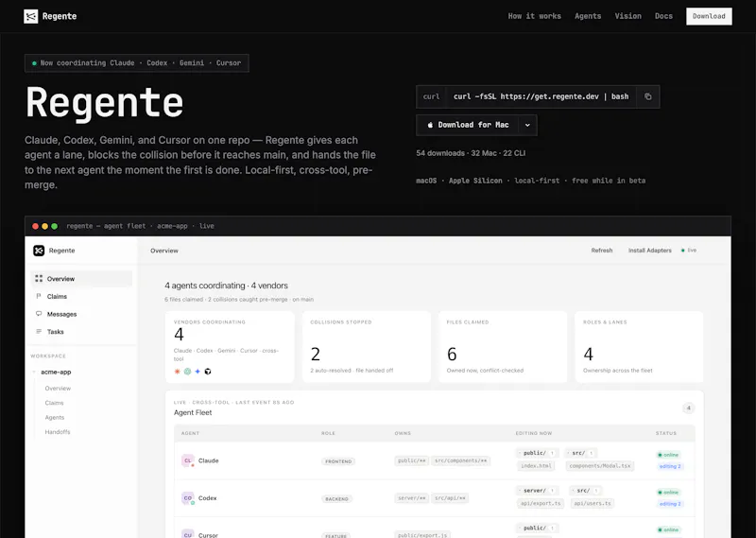Select workspace Overview sub-item
756x538 pixels.
[58, 389]
